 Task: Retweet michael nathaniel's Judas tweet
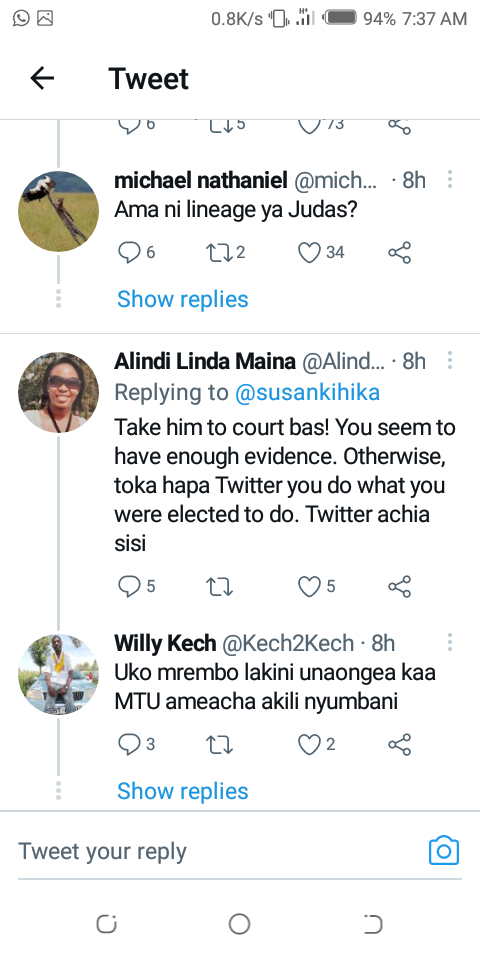point(219,252)
